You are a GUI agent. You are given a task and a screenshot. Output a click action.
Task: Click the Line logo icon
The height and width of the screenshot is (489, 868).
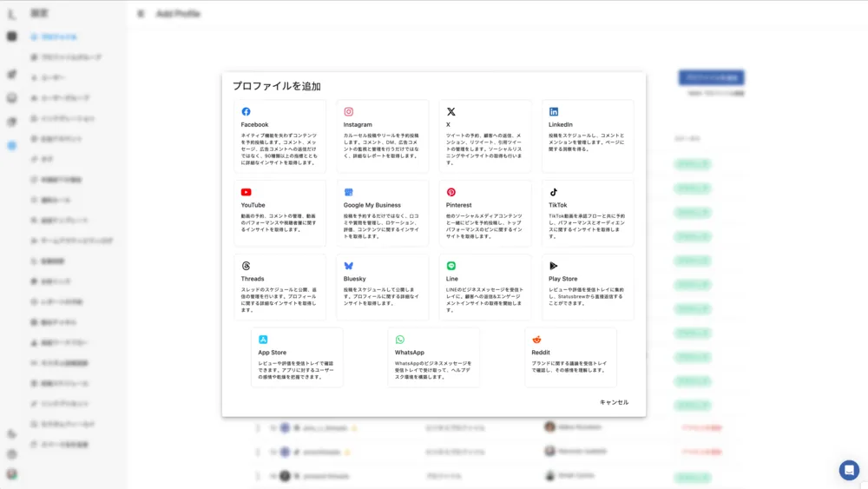[x=451, y=266]
